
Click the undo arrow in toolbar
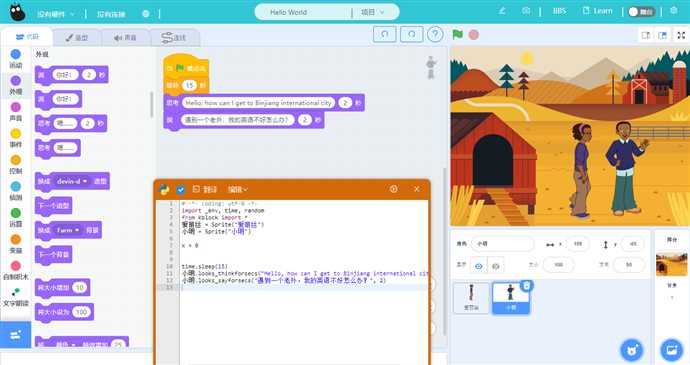(x=385, y=34)
